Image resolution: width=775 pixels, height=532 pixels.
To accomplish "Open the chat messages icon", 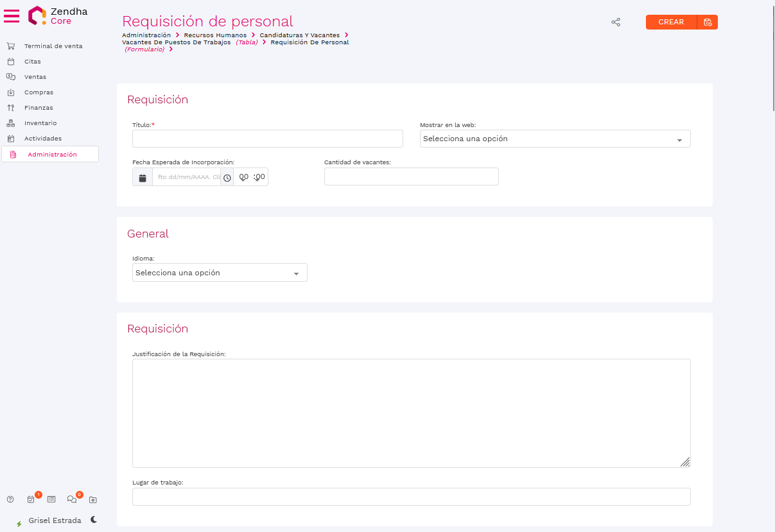I will tap(72, 499).
